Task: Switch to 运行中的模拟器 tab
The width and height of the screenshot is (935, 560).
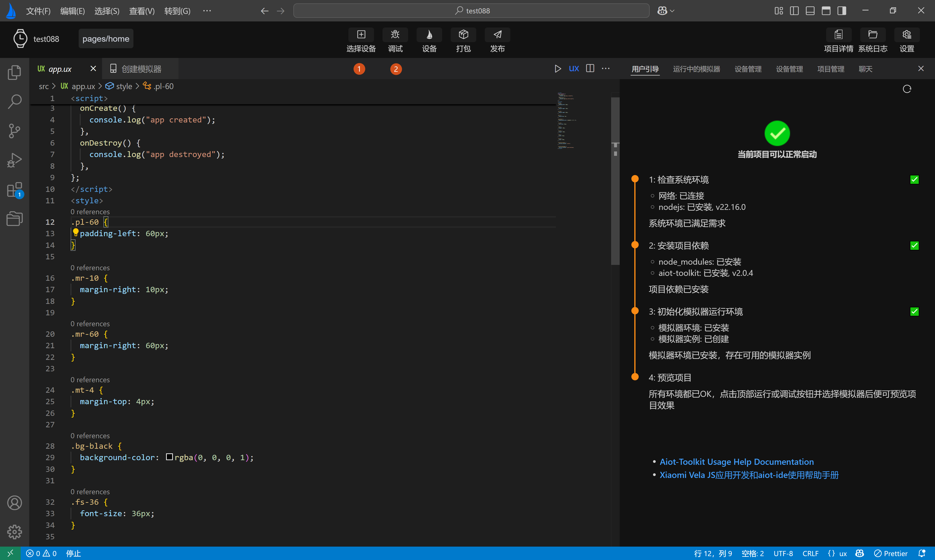Action: pos(696,69)
